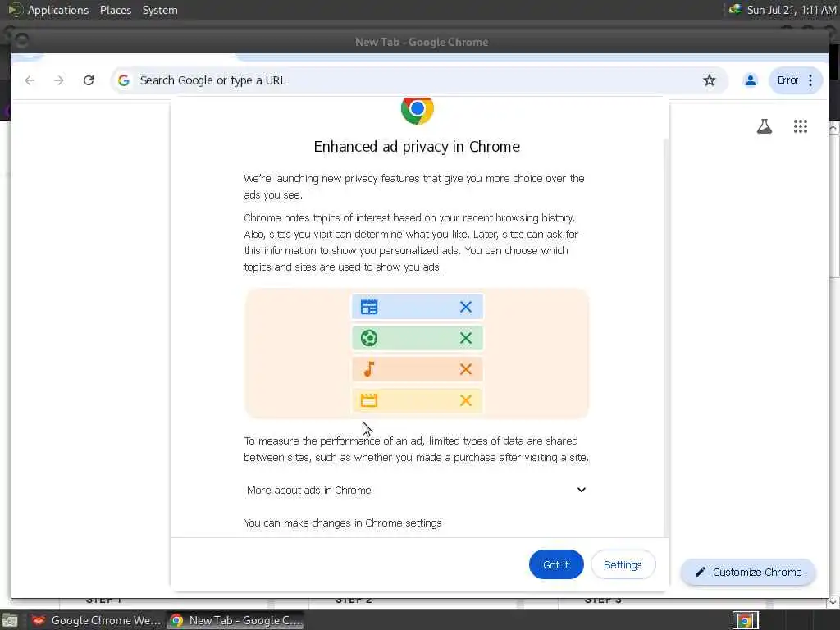Open the Google apps grid icon

pyautogui.click(x=800, y=126)
